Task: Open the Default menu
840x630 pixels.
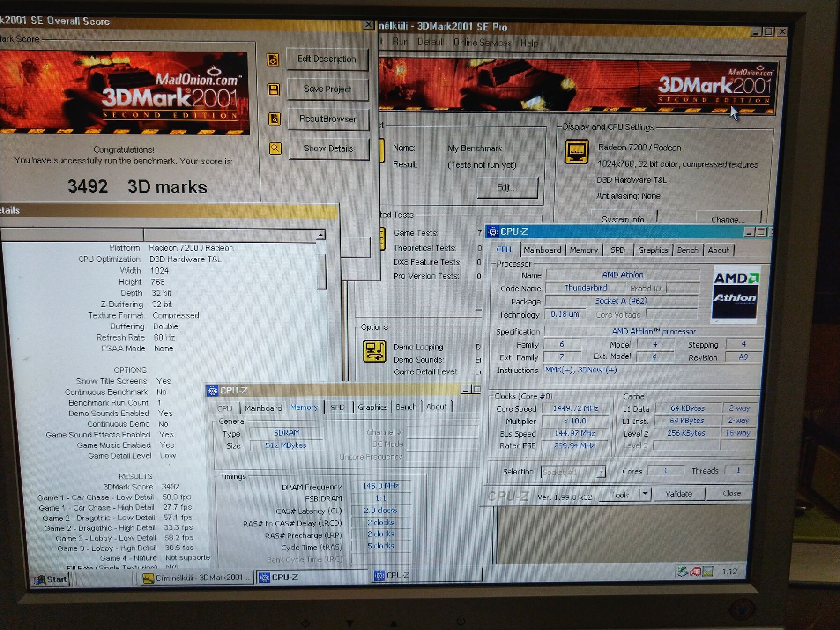Action: point(431,42)
